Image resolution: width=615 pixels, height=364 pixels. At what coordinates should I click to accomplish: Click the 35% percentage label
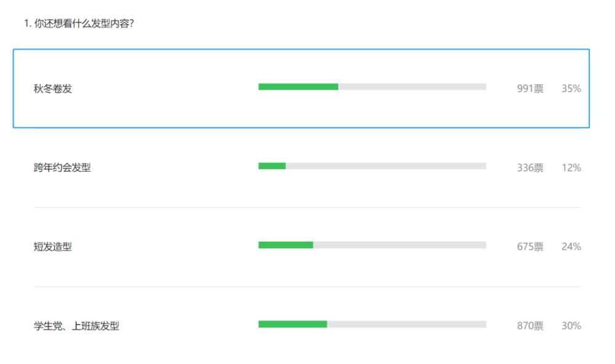[571, 89]
